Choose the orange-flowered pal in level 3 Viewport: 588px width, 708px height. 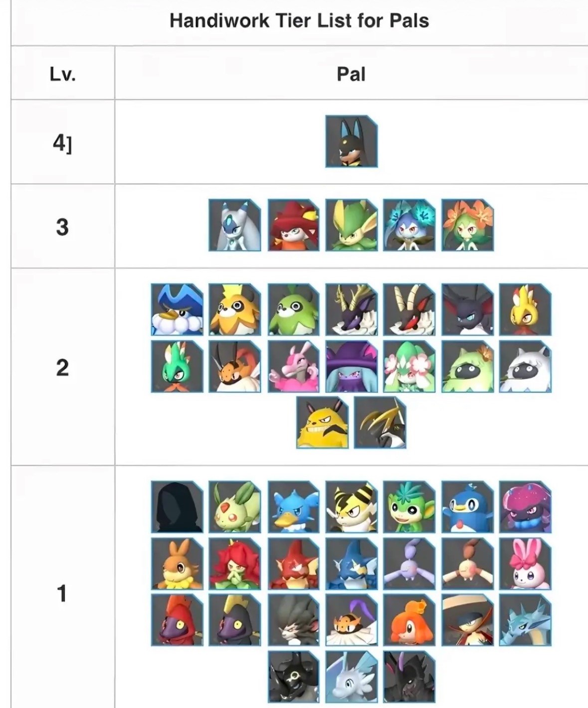point(467,225)
